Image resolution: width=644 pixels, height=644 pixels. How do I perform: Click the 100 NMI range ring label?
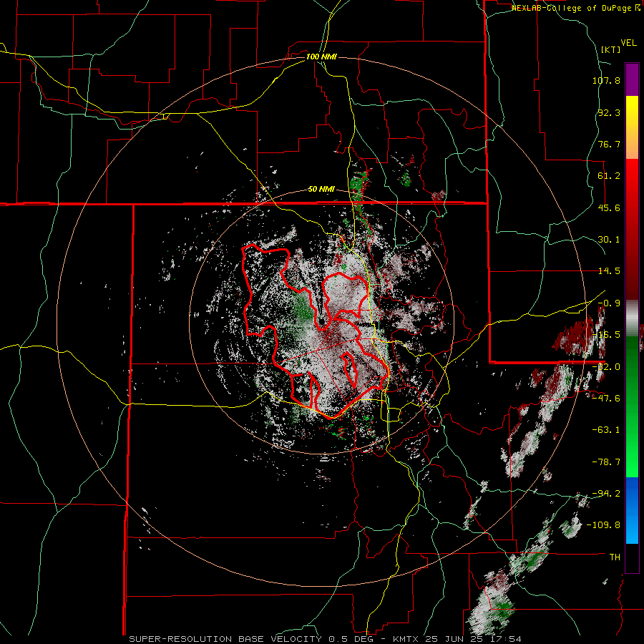321,57
